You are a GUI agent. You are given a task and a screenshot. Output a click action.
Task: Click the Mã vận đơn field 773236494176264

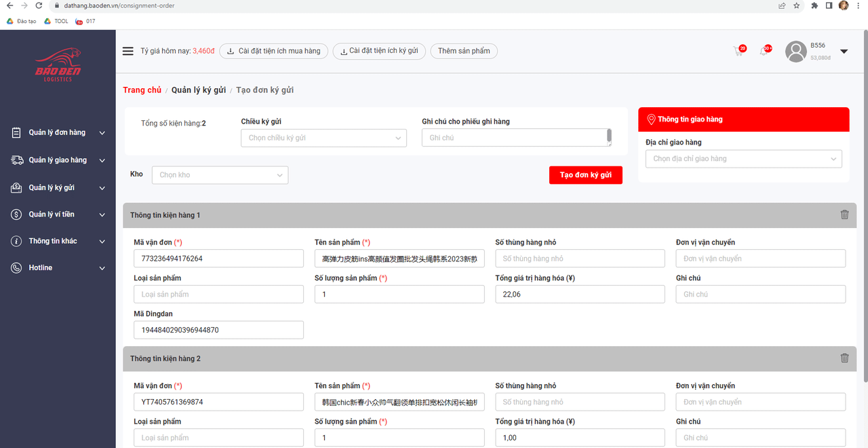coord(218,259)
